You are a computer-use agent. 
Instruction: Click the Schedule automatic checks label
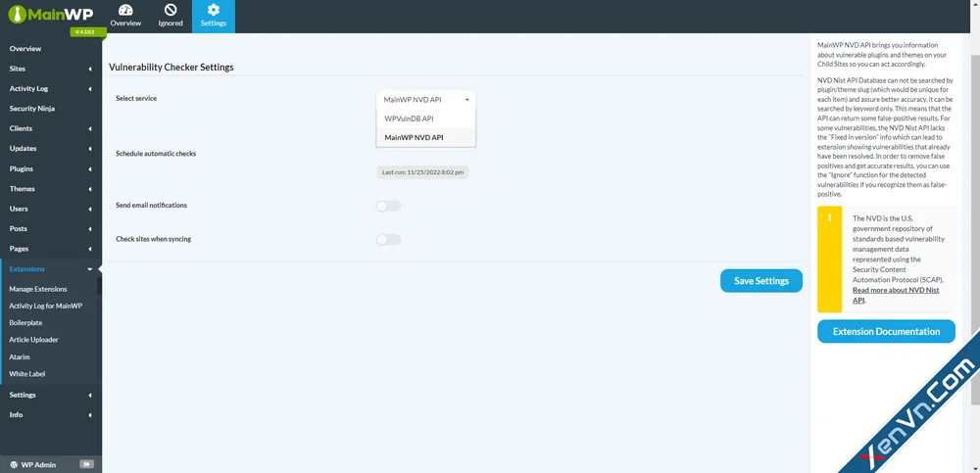coord(156,153)
